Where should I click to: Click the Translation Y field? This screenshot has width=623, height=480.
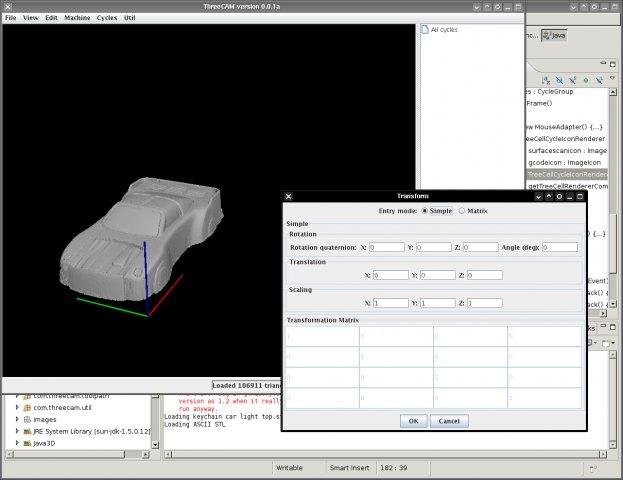click(x=437, y=275)
